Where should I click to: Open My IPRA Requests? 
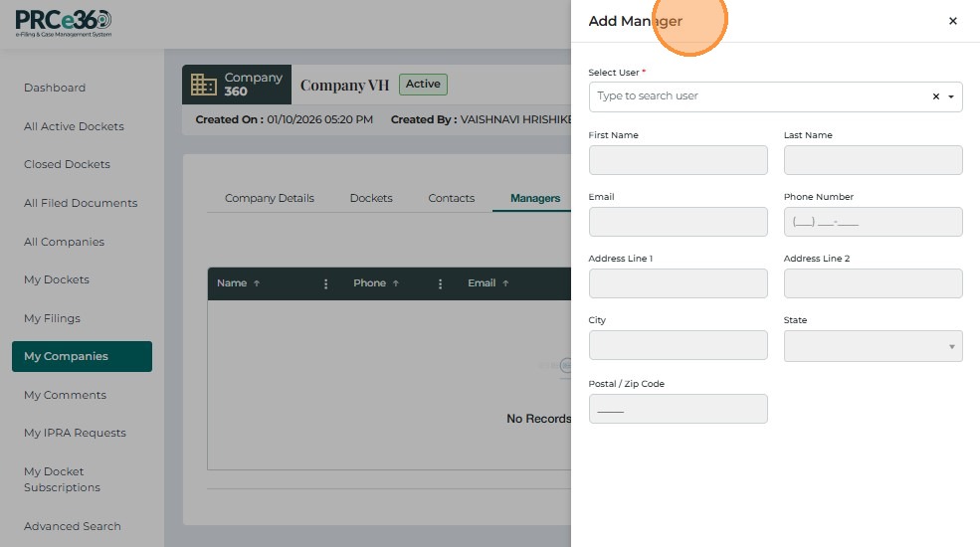coord(75,433)
